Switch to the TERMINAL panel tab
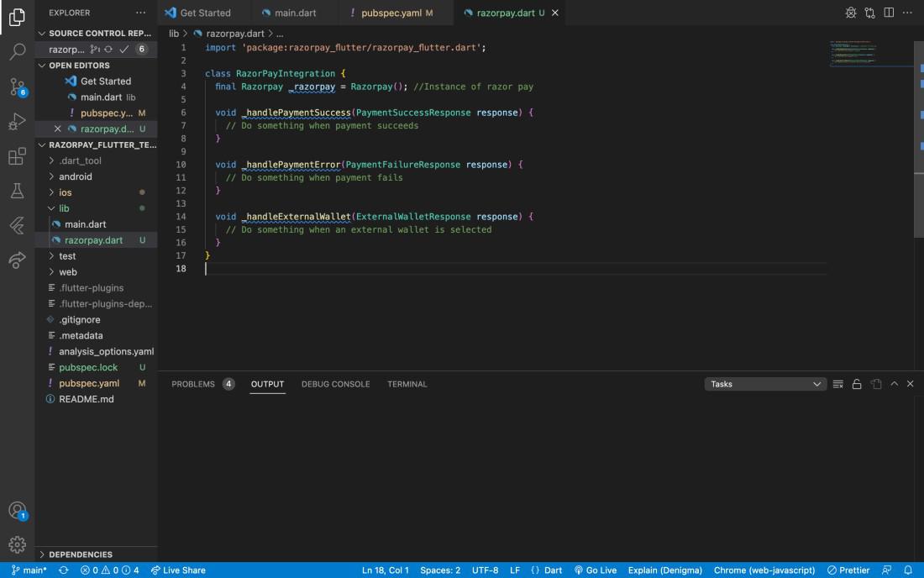This screenshot has height=578, width=924. tap(407, 384)
